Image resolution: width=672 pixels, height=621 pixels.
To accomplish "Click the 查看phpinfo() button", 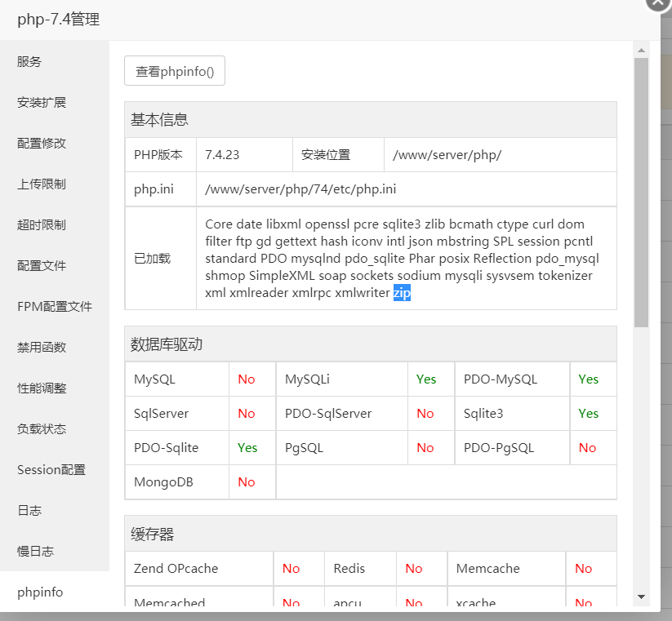I will coord(174,70).
